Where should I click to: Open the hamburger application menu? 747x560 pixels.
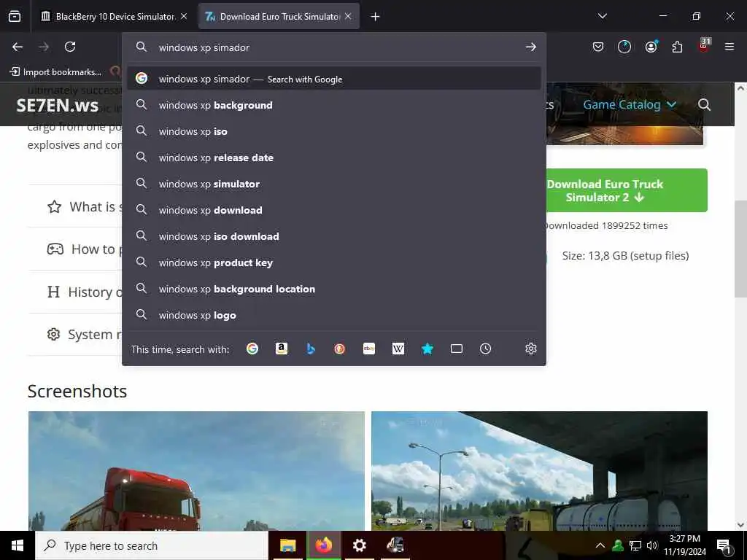click(729, 47)
